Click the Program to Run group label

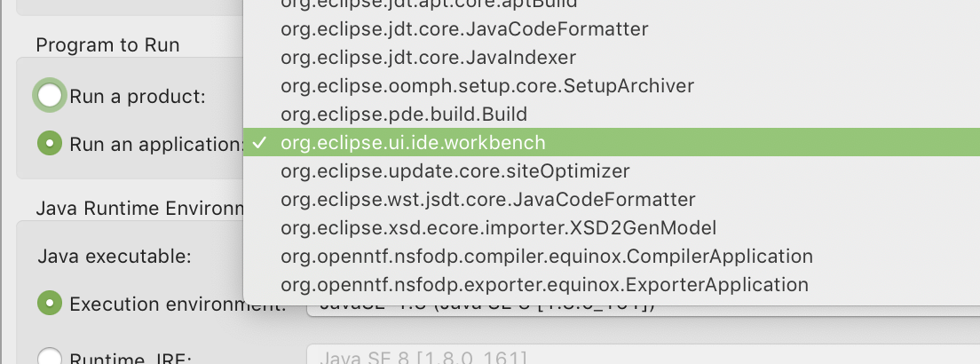click(107, 44)
